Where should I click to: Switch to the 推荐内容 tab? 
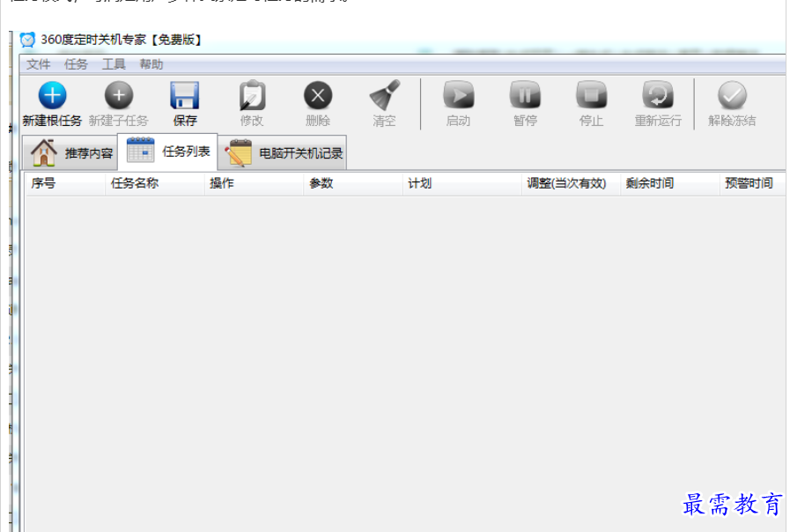(70, 152)
